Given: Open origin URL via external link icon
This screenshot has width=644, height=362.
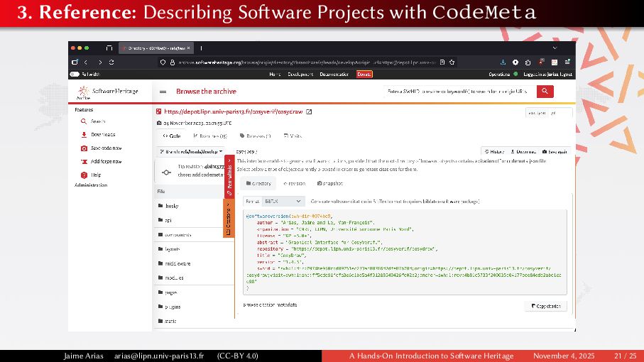Looking at the screenshot, I should click(309, 111).
